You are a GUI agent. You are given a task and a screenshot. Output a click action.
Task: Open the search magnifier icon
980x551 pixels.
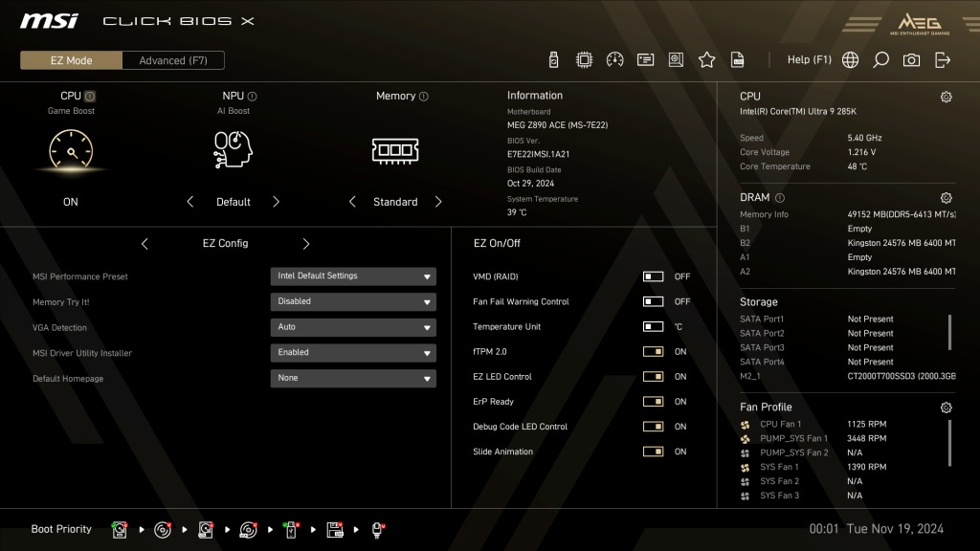(880, 60)
